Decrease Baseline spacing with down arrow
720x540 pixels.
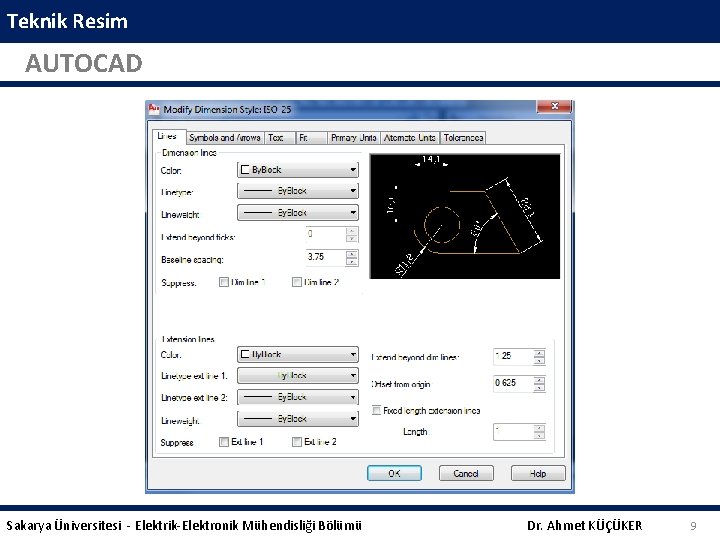point(352,262)
